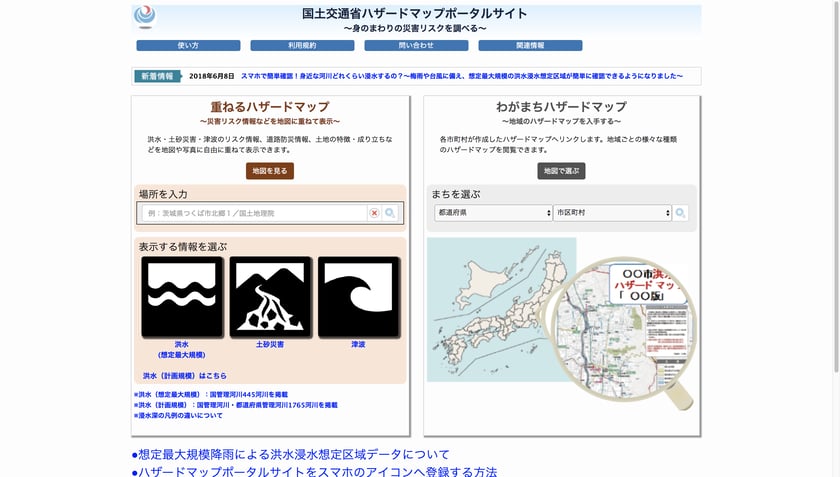
Task: Open link about 都道府県管理河川1765河川を掲載
Action: [236, 405]
